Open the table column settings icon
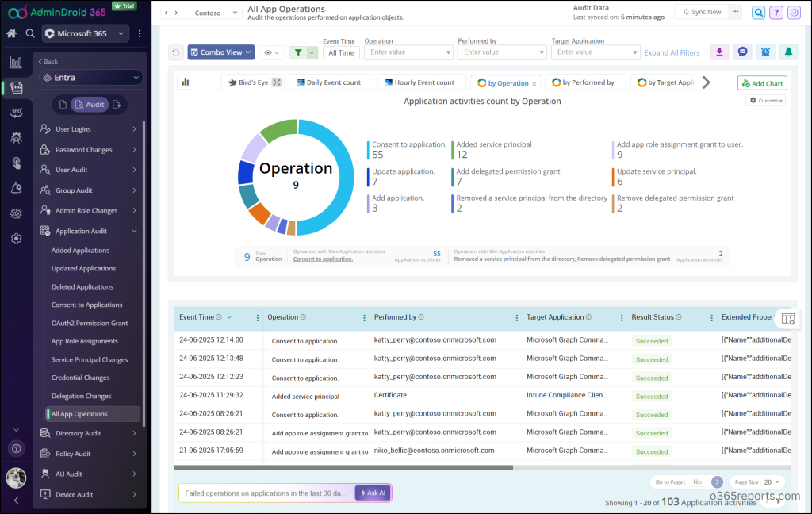Screen dimensions: 812x514 787,319
